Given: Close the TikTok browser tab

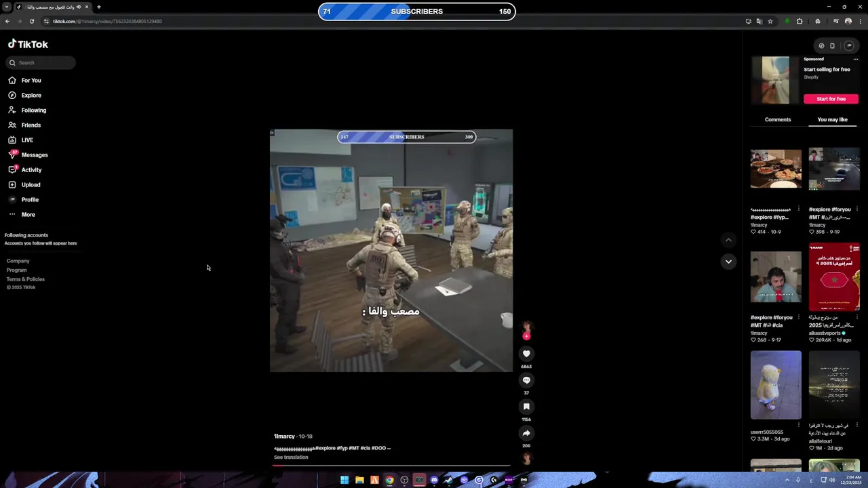Looking at the screenshot, I should [86, 7].
